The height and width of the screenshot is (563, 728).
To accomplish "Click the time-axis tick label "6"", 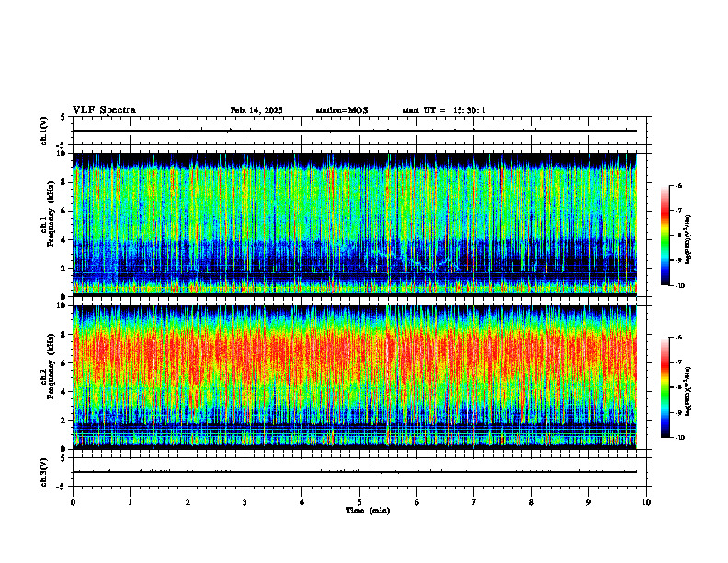I will coord(417,502).
